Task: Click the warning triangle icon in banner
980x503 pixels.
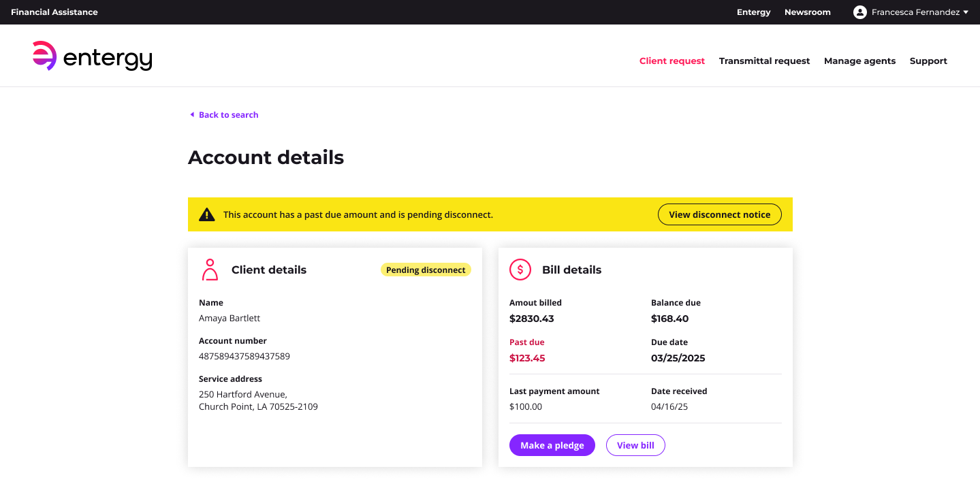Action: (x=206, y=214)
